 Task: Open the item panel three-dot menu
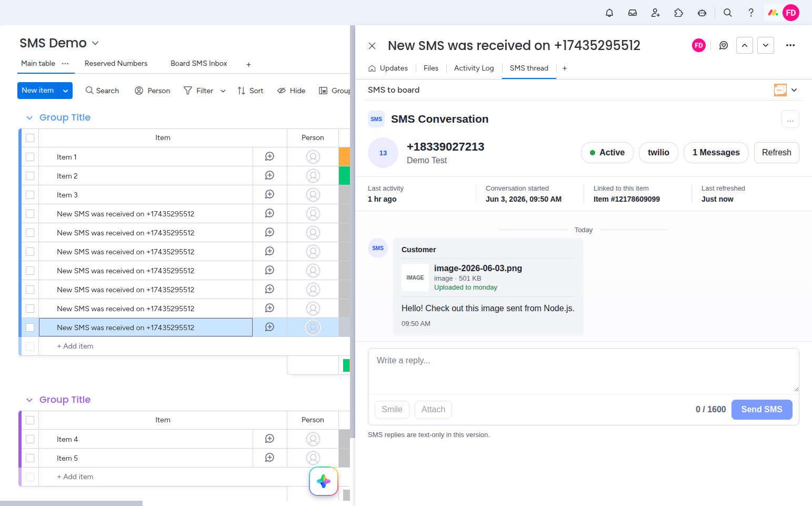790,45
